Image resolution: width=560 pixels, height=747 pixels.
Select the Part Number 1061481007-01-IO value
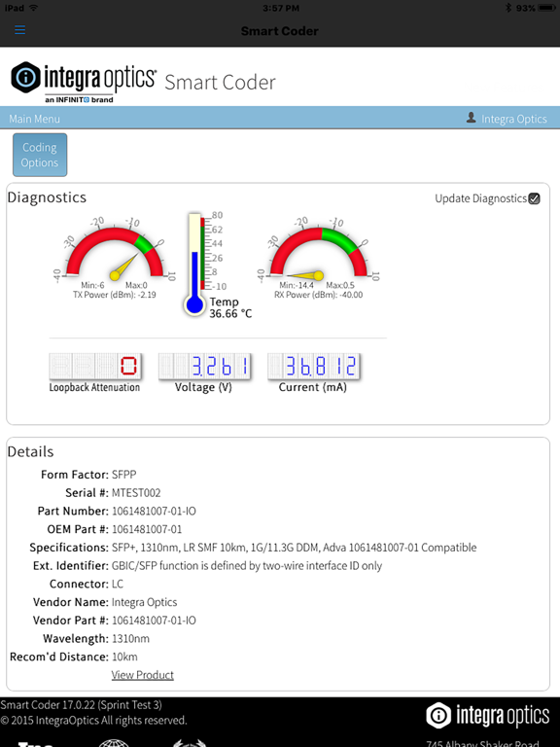(x=154, y=511)
